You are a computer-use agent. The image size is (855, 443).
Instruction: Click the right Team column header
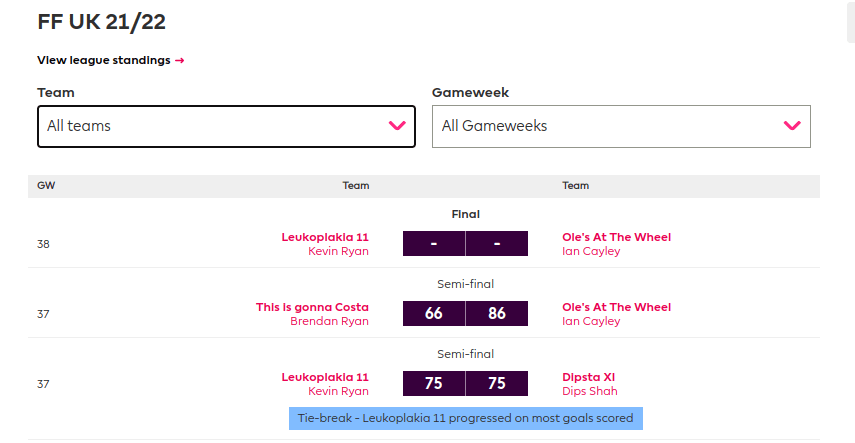(576, 186)
